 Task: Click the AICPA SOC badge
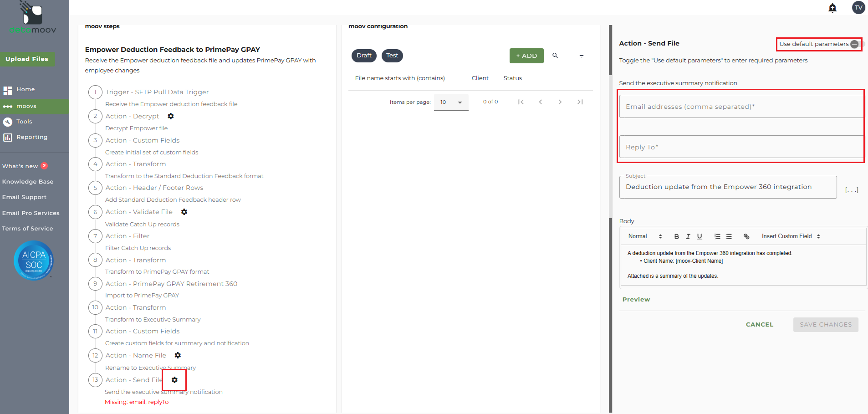(x=34, y=260)
